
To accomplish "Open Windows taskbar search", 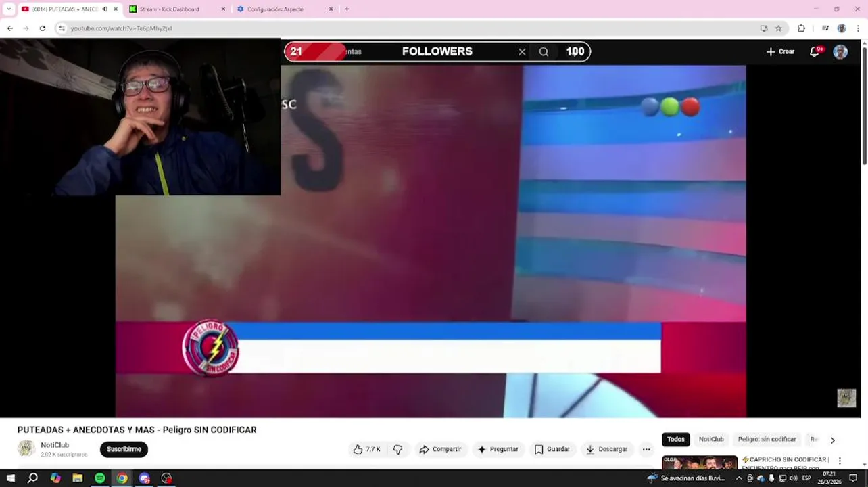I will pyautogui.click(x=32, y=478).
